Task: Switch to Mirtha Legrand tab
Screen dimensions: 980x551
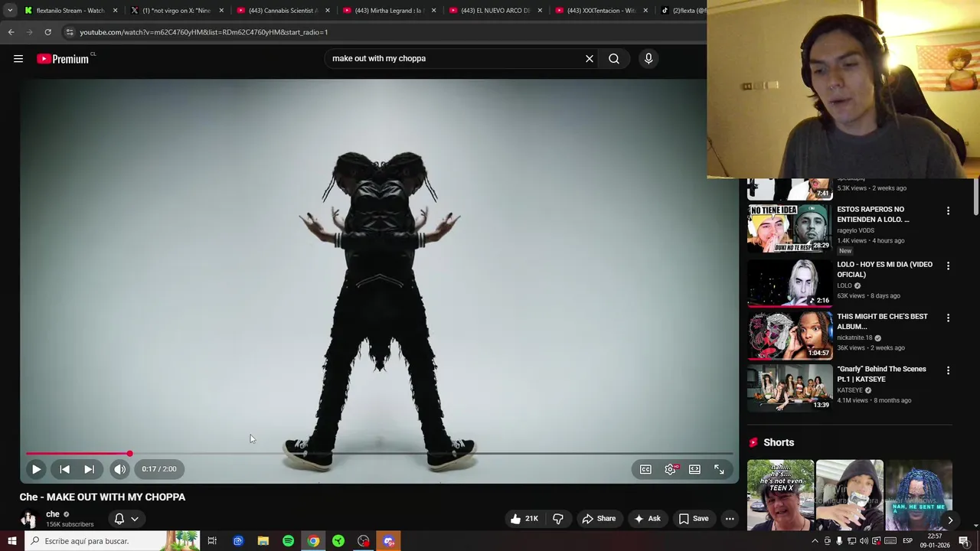Action: 388,11
